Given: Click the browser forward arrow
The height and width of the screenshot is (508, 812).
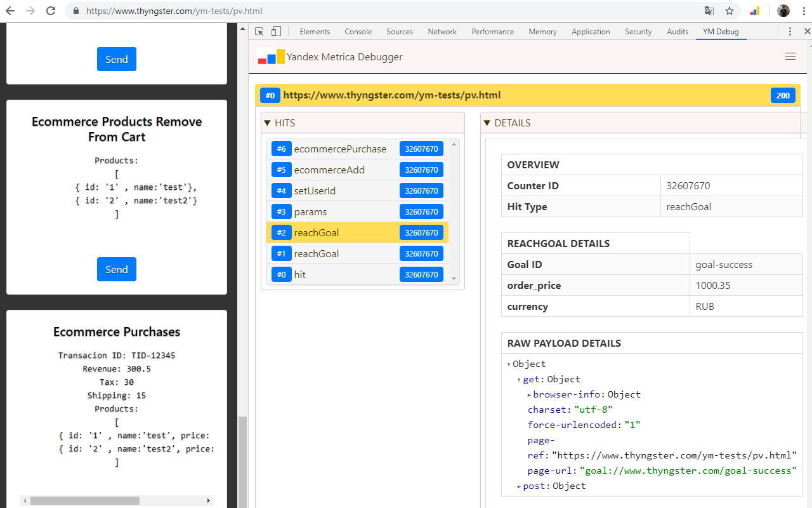Looking at the screenshot, I should [x=30, y=11].
